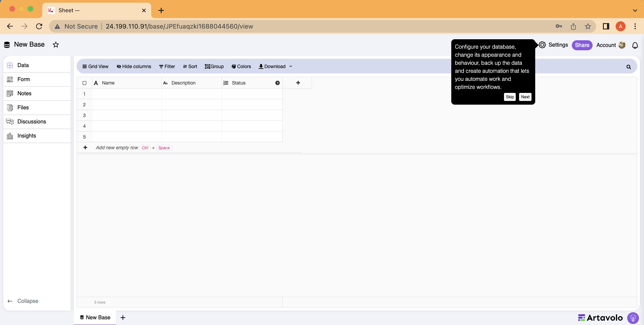This screenshot has height=325, width=644.
Task: Click the Name column header
Action: pos(127,83)
